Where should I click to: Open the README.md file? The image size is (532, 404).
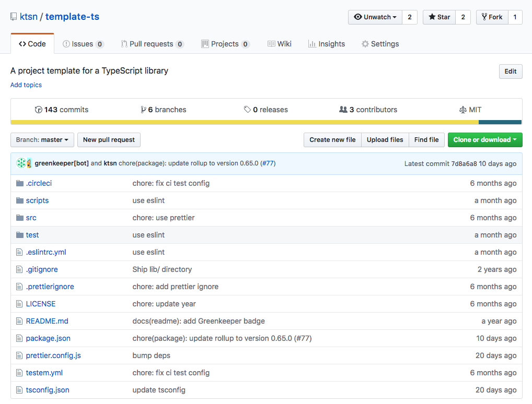tap(47, 321)
